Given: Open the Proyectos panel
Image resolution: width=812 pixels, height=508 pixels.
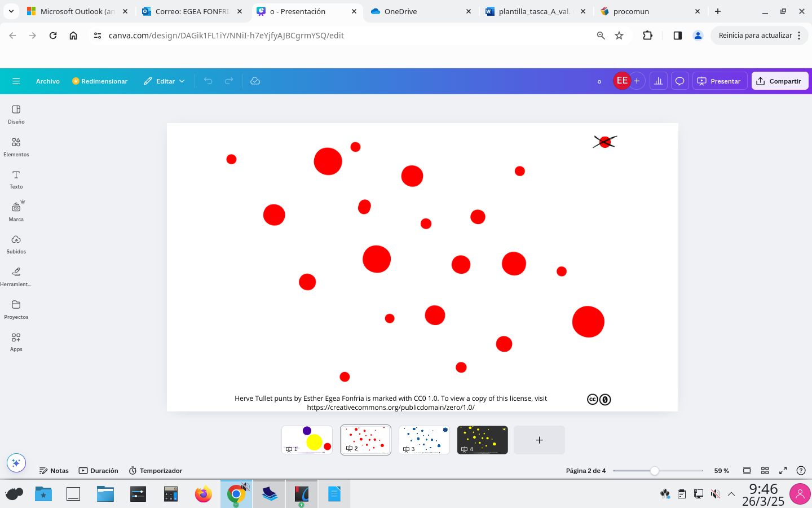Looking at the screenshot, I should (x=16, y=309).
